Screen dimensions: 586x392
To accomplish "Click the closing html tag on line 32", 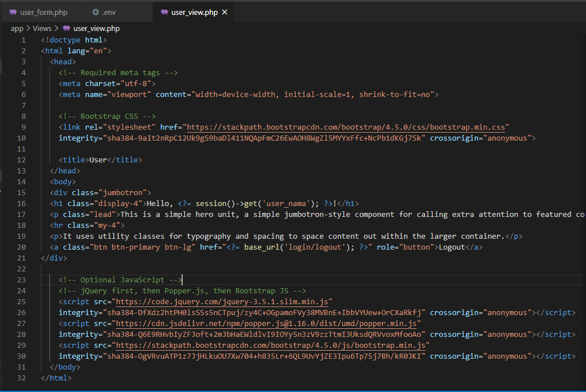I will tap(56, 378).
